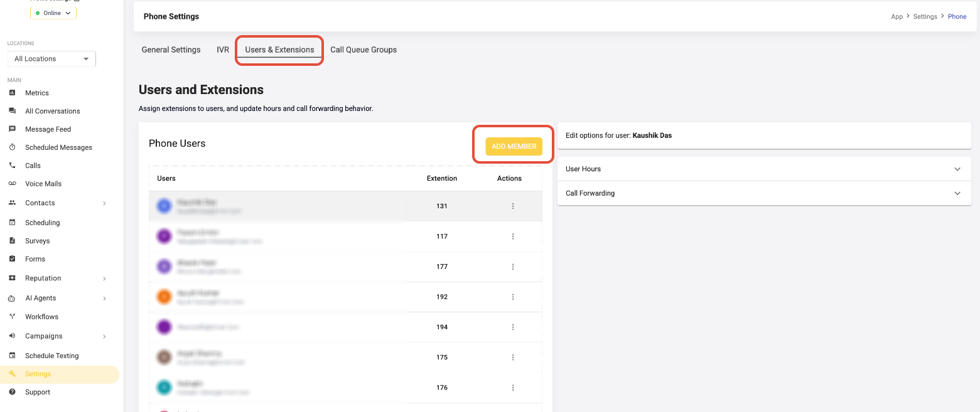Open actions menu for extension 131
Viewport: 980px width, 412px height.
(x=513, y=206)
